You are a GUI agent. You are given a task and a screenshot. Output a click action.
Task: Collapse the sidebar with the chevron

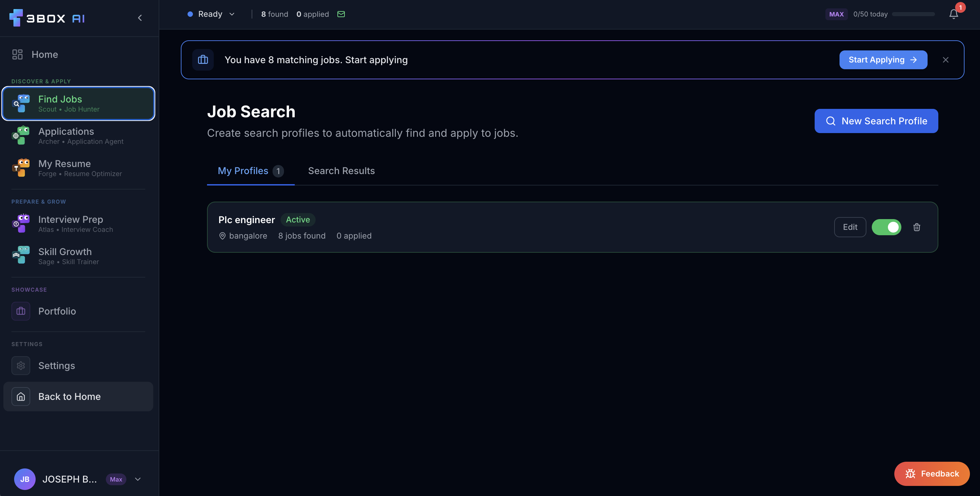139,18
